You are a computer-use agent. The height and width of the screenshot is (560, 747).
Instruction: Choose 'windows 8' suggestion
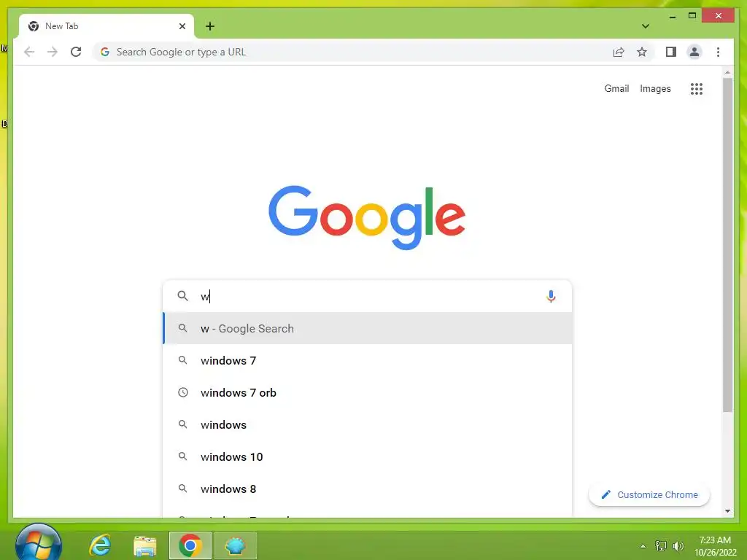[368, 489]
